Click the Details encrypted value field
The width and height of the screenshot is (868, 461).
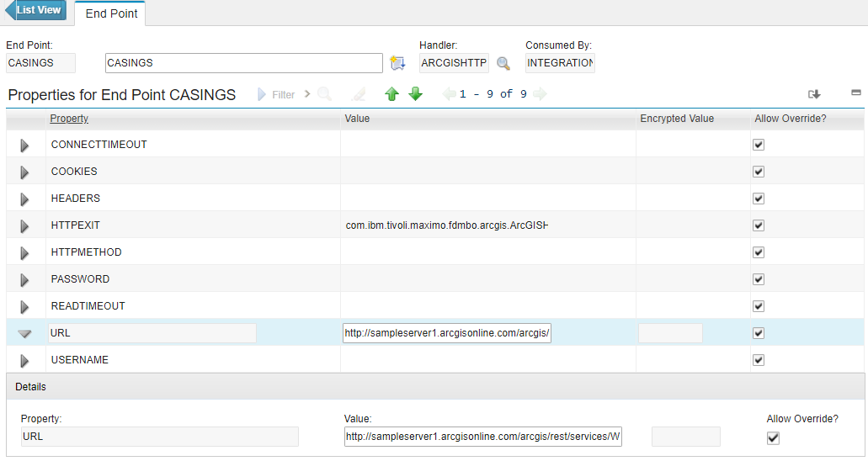(x=686, y=437)
